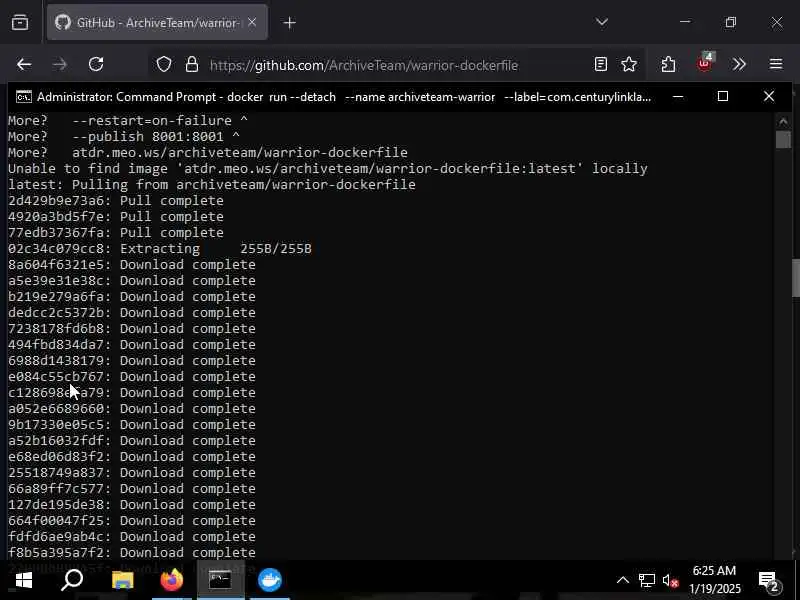
Task: Click layer '66a89ff7c577: Download complete'
Action: coord(132,488)
